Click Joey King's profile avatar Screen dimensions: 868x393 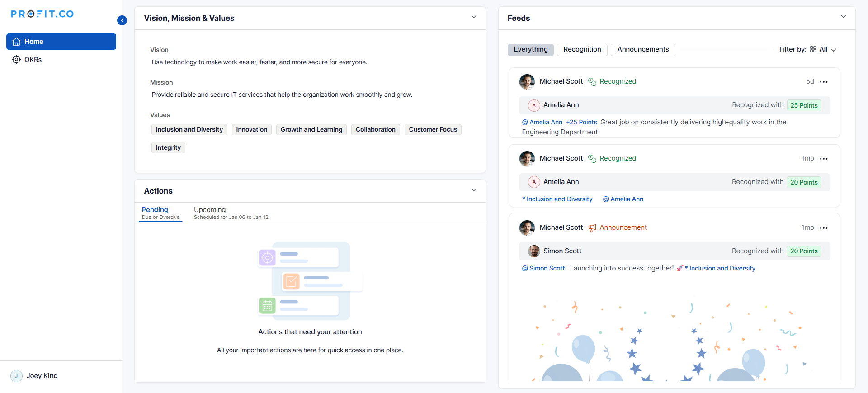point(16,376)
